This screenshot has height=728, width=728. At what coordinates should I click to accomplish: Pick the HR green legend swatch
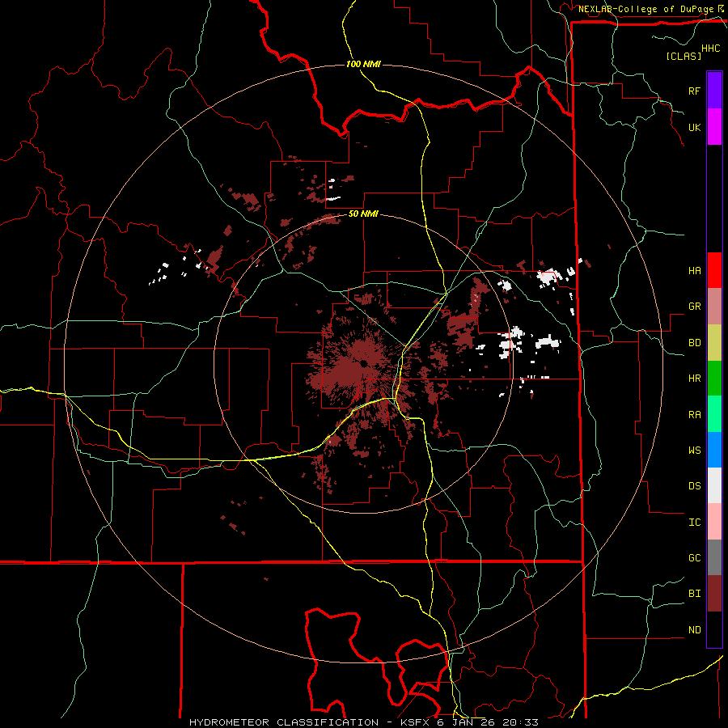(x=714, y=379)
